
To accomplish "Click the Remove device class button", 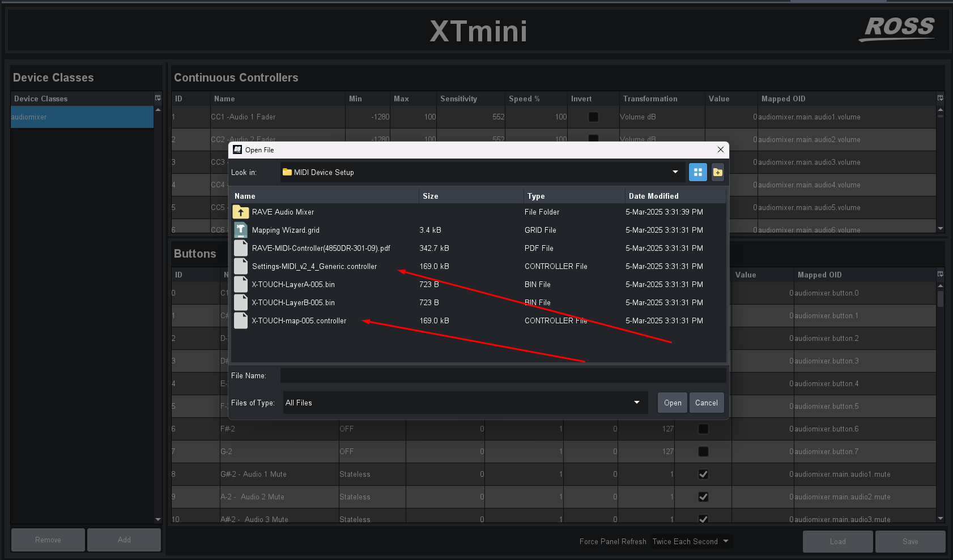I will click(48, 540).
